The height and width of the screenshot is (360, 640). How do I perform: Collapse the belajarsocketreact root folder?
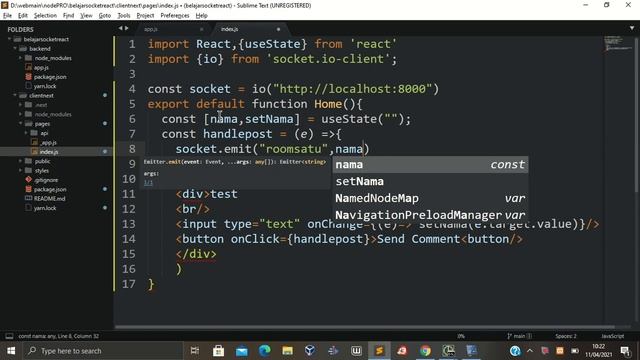[x=10, y=39]
